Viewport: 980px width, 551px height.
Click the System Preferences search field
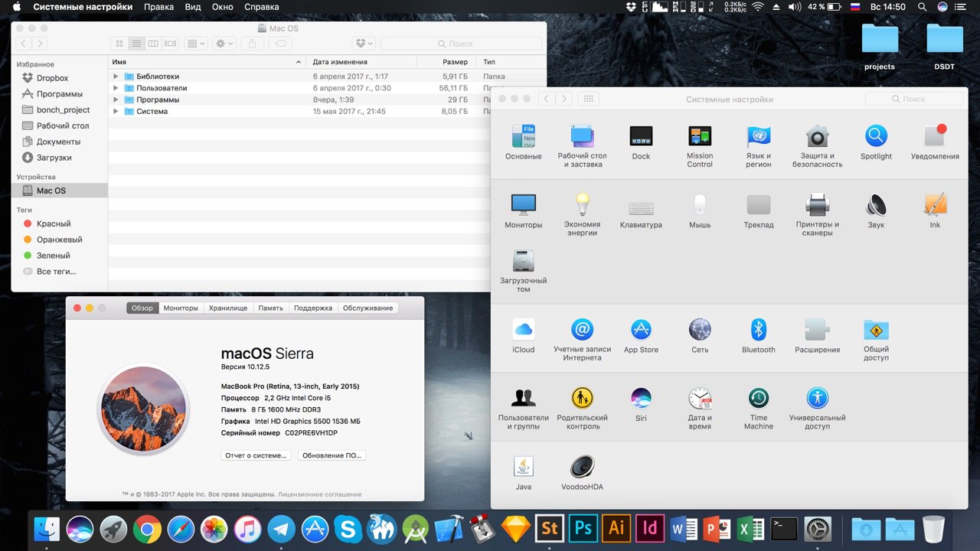(x=914, y=99)
